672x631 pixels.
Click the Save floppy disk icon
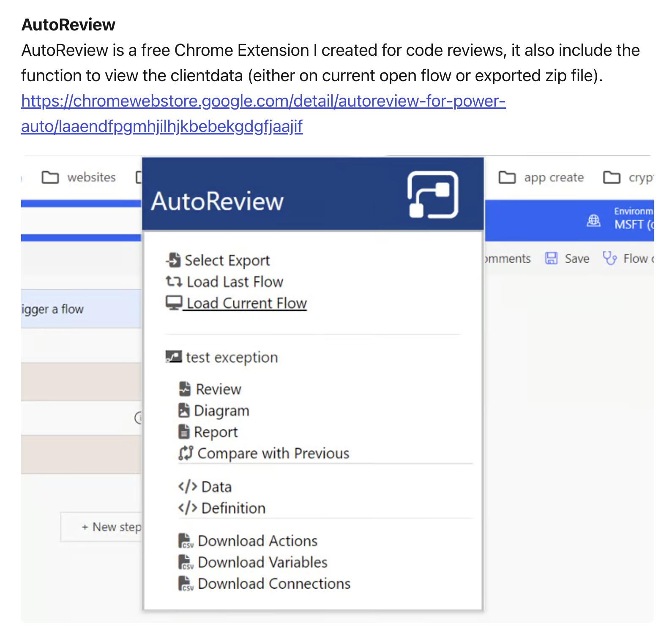(x=552, y=258)
